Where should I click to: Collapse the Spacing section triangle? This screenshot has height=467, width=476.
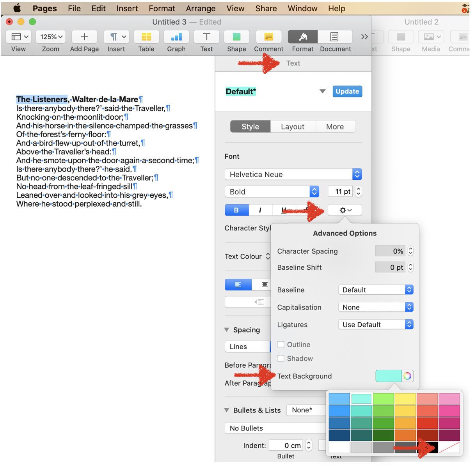(x=227, y=330)
